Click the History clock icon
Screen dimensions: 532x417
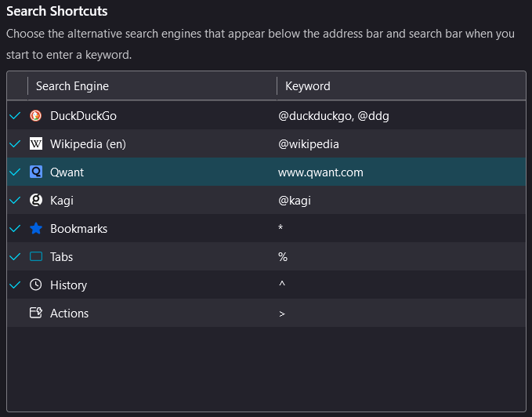click(35, 285)
